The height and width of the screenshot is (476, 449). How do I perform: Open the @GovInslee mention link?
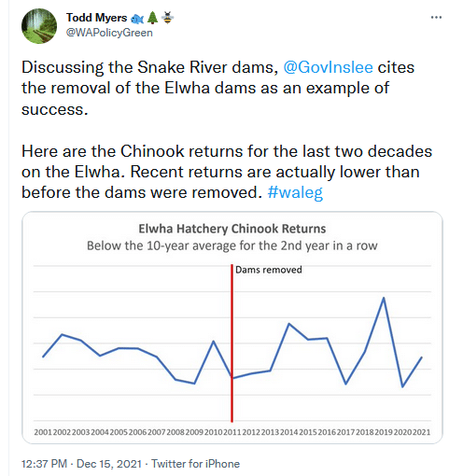(x=328, y=67)
